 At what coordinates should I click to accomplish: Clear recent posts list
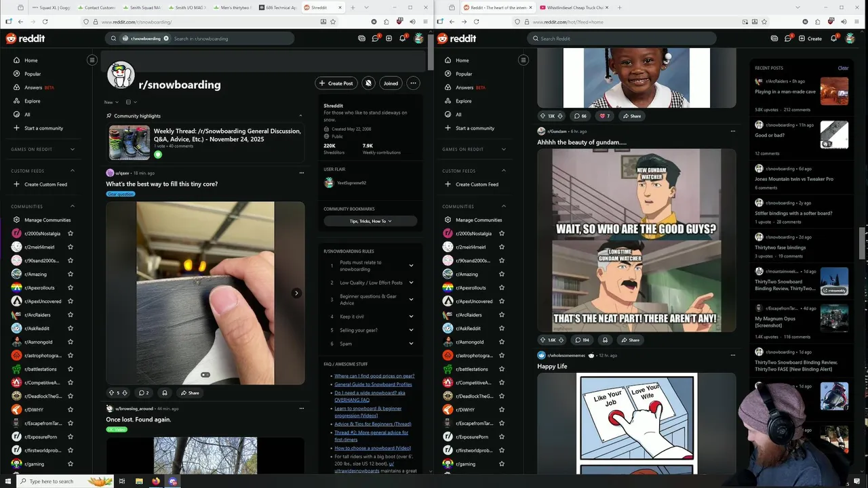tap(843, 68)
